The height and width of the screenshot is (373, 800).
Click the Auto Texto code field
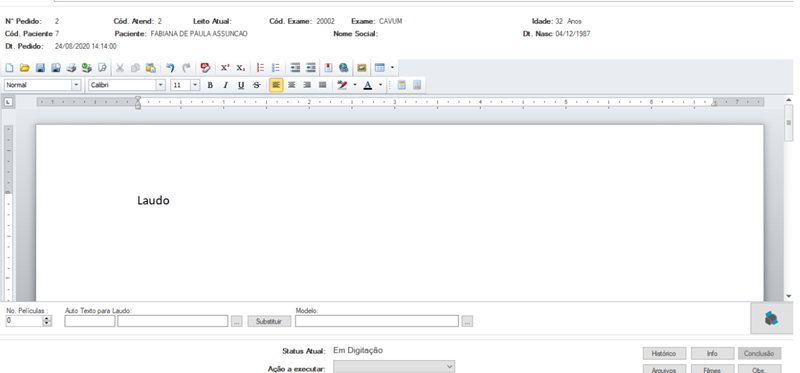coord(90,321)
